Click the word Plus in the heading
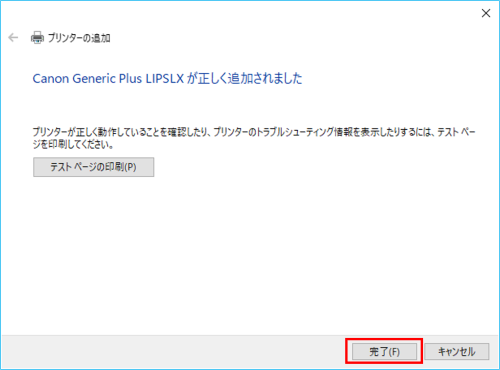Screen dimensions: 500x370 tap(130, 79)
